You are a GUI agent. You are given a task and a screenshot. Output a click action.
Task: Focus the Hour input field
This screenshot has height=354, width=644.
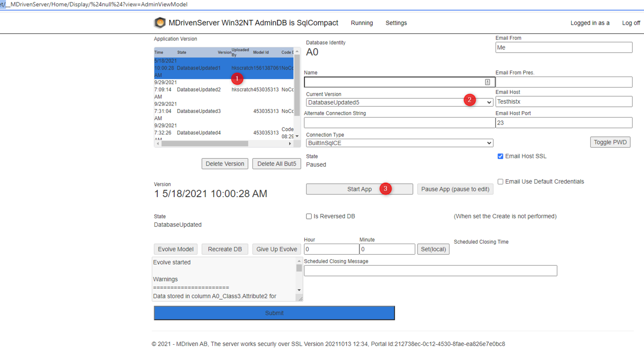click(331, 249)
